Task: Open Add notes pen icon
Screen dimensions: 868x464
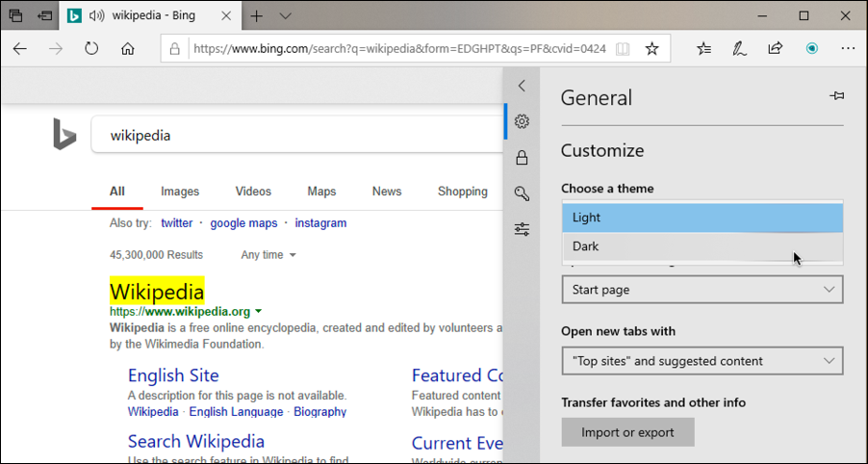Action: [x=739, y=49]
